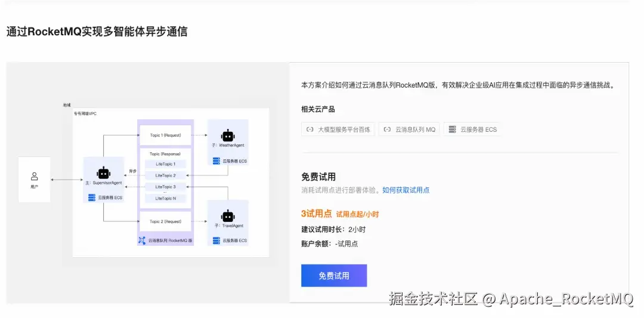
Task: Click the Topic (Response) label
Action: click(x=165, y=154)
